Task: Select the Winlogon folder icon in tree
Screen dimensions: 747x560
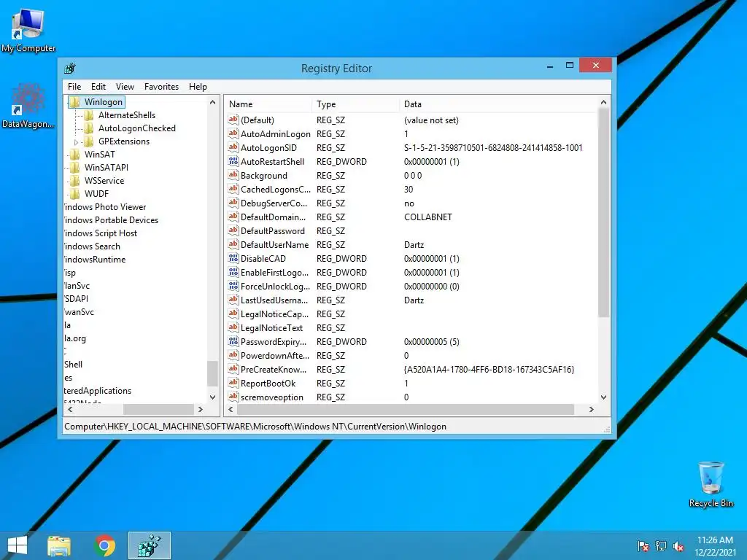Action: (75, 102)
